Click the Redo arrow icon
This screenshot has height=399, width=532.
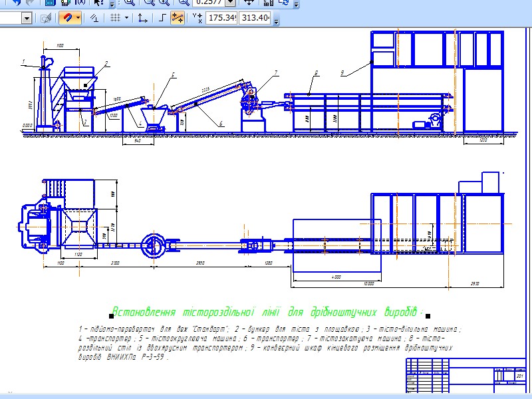tap(30, 3)
